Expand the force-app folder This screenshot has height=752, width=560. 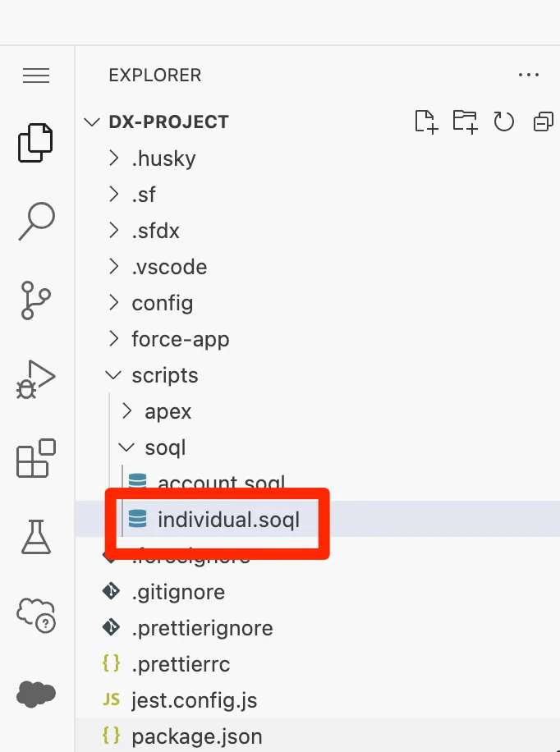pyautogui.click(x=180, y=339)
